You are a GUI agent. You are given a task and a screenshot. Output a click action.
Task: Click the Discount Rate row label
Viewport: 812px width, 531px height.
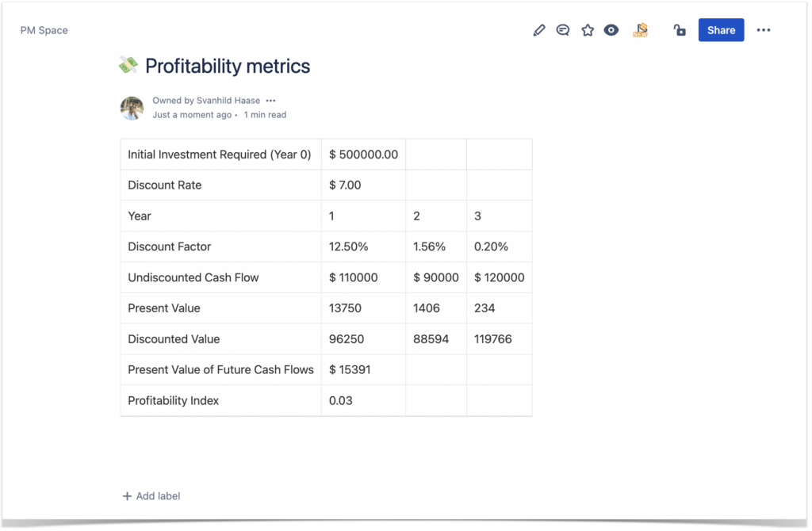pos(165,185)
